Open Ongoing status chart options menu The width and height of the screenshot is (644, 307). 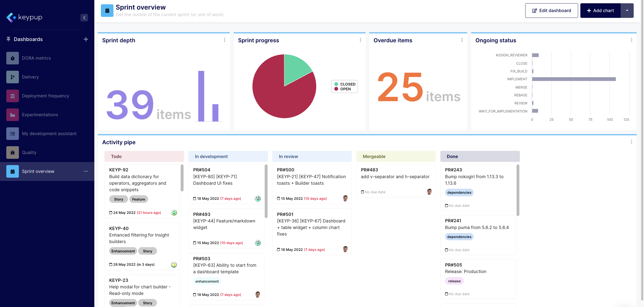631,40
